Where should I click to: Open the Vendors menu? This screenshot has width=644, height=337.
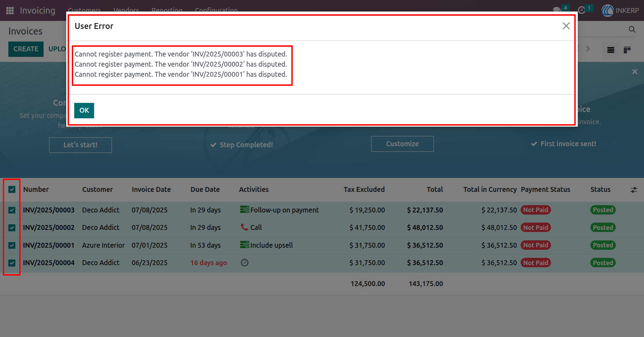[126, 10]
